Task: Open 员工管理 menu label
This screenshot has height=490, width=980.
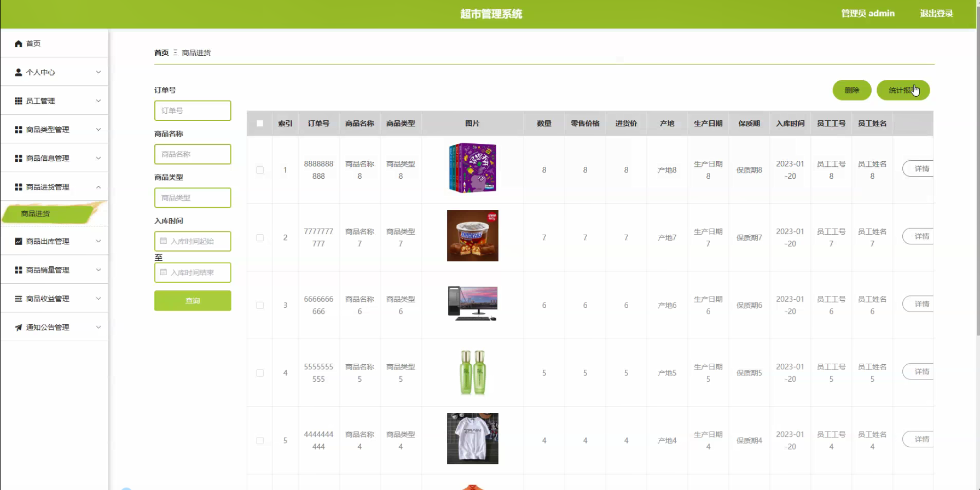Action: pyautogui.click(x=40, y=101)
